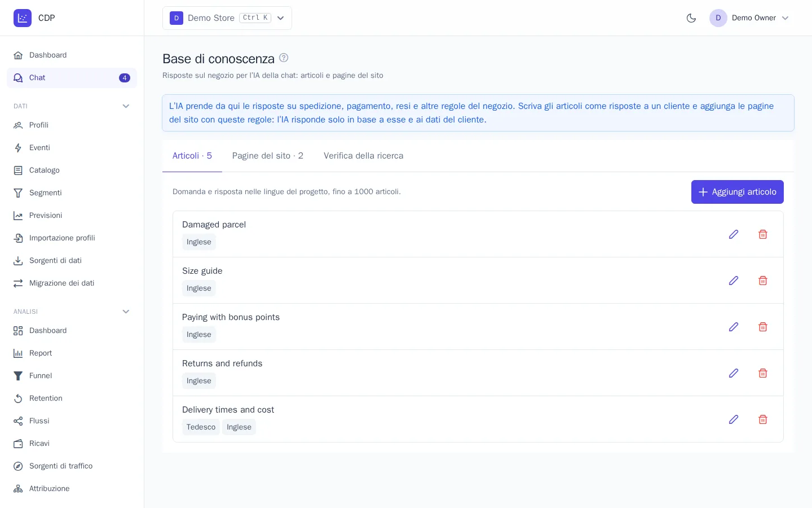Open Sorgenti di dati in the sidebar
Image resolution: width=812 pixels, height=508 pixels.
[72, 261]
